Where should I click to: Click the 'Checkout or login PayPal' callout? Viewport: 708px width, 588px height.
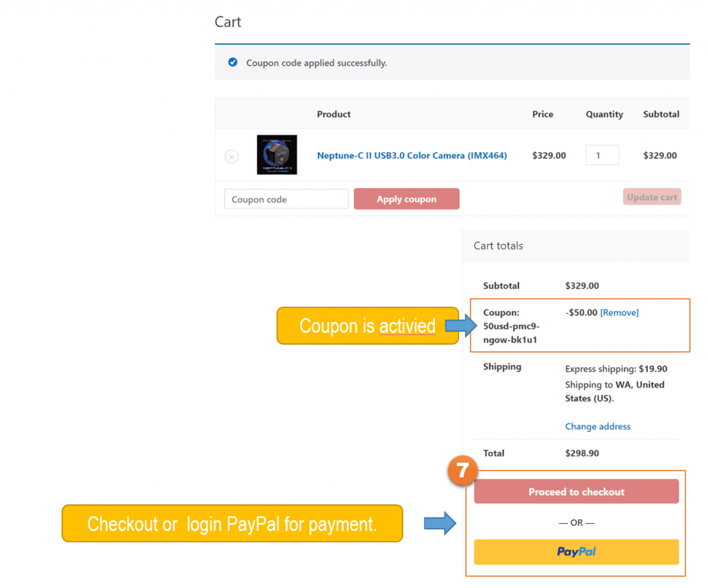(232, 524)
